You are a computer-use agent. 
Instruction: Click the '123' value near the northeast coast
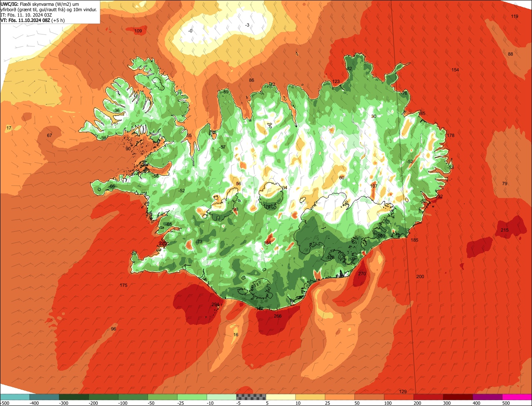[x=336, y=82]
